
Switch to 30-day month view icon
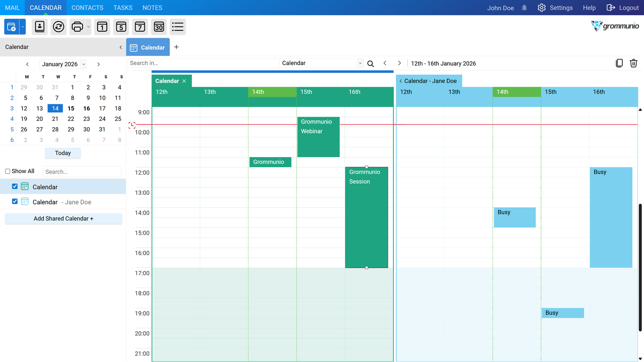[x=159, y=27]
